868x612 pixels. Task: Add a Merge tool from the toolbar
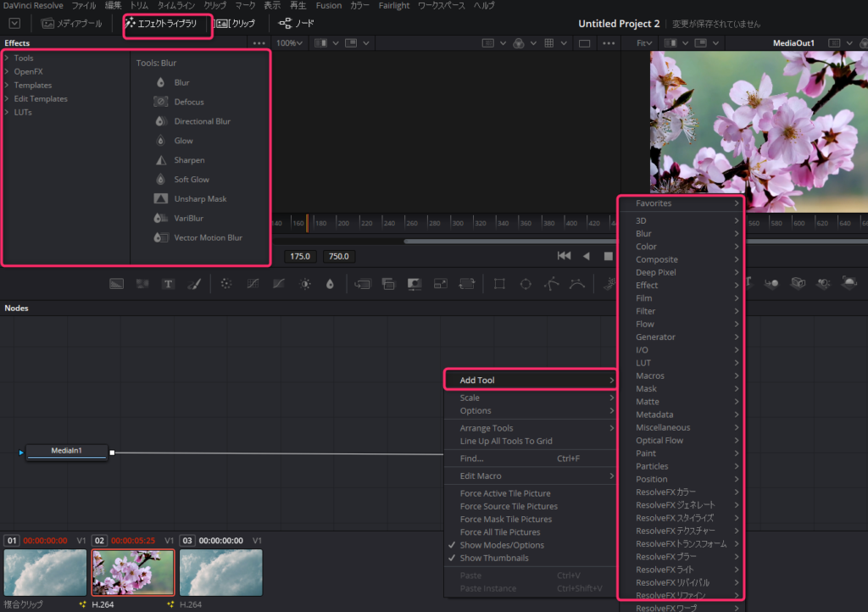[362, 284]
